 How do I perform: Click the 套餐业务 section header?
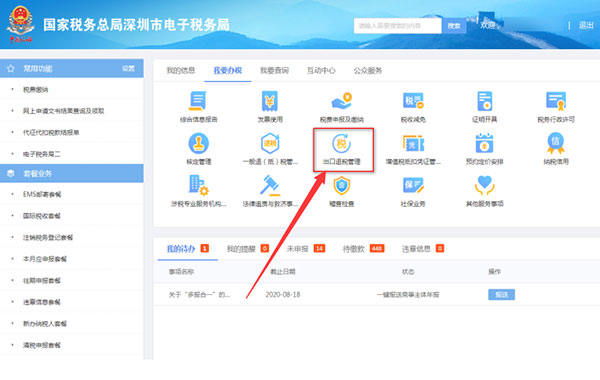point(72,173)
